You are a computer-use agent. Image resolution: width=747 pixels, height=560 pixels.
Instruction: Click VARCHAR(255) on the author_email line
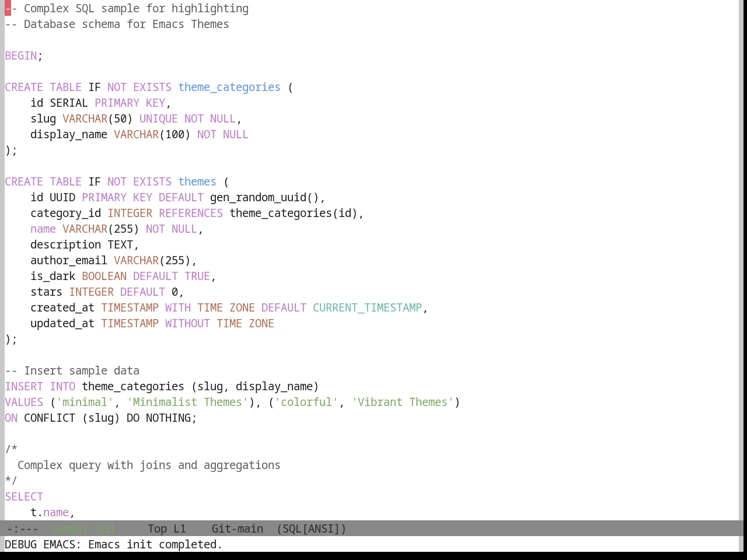(x=152, y=260)
